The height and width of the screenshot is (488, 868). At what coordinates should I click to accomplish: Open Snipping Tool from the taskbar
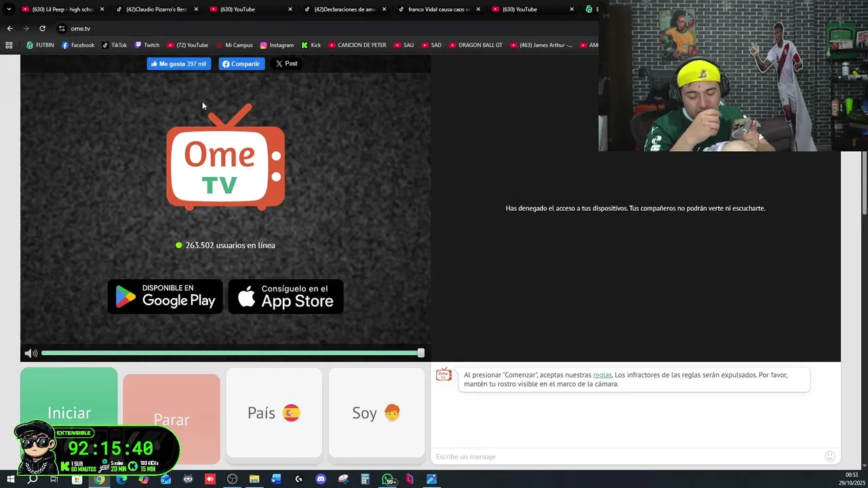[343, 479]
